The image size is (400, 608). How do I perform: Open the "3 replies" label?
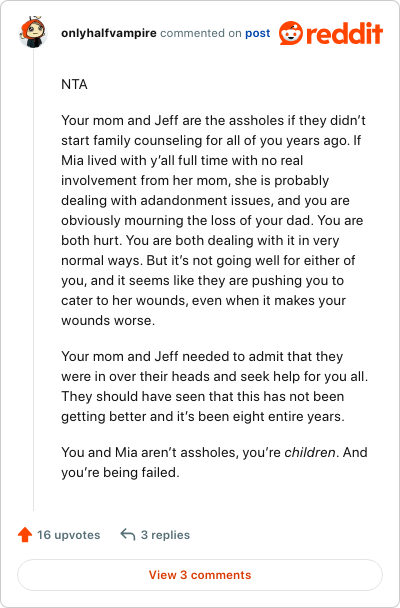coord(166,535)
